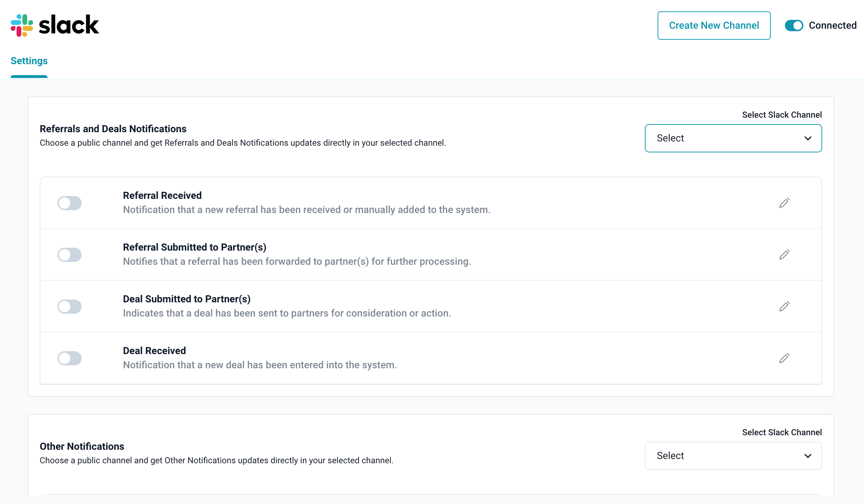Viewport: 864px width, 504px height.
Task: Enable the Referral Received toggle
Action: [70, 203]
